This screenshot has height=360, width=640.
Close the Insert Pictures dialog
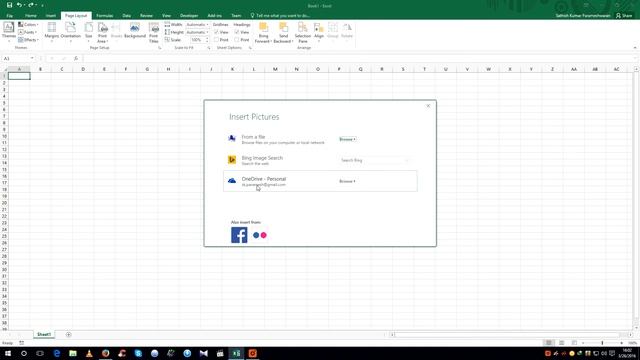tap(428, 106)
